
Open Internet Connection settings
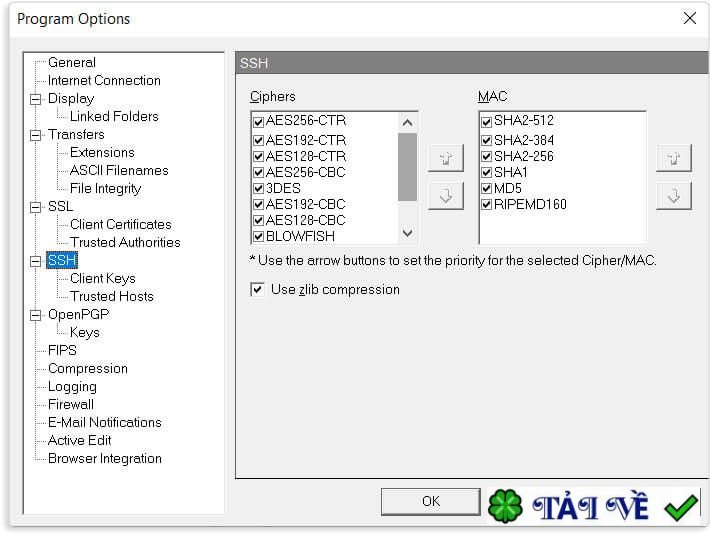pyautogui.click(x=104, y=81)
